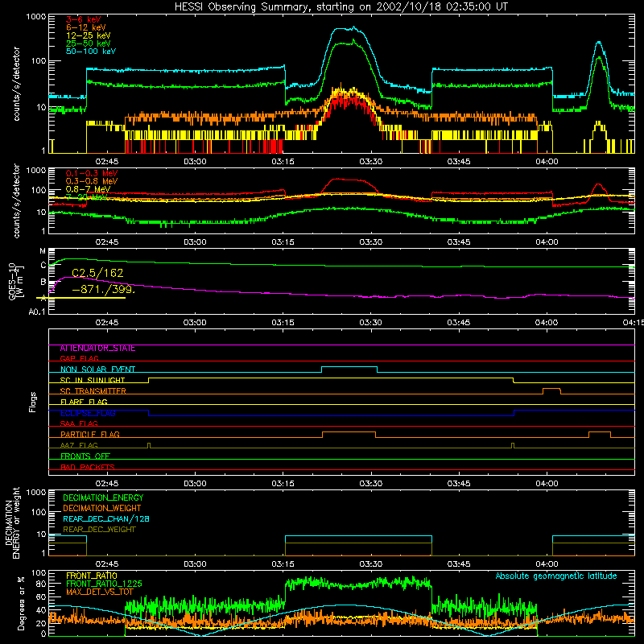Click the 'Flags' vertical axis title

[x=33, y=402]
